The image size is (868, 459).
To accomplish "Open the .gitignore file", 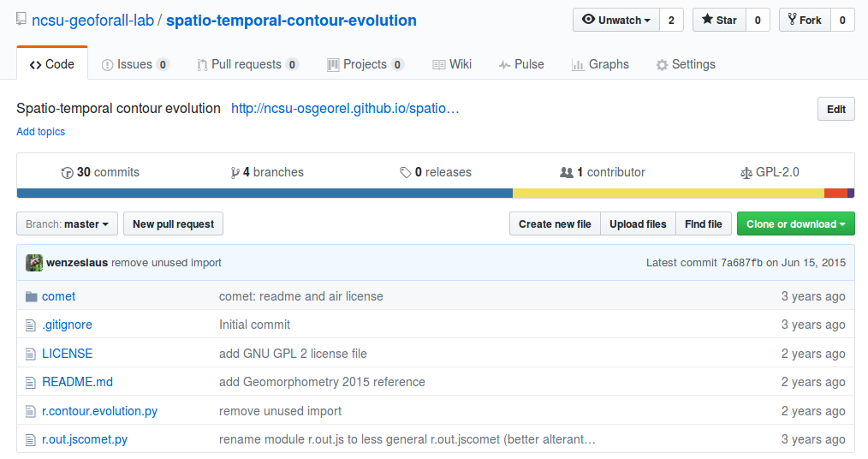I will point(67,325).
